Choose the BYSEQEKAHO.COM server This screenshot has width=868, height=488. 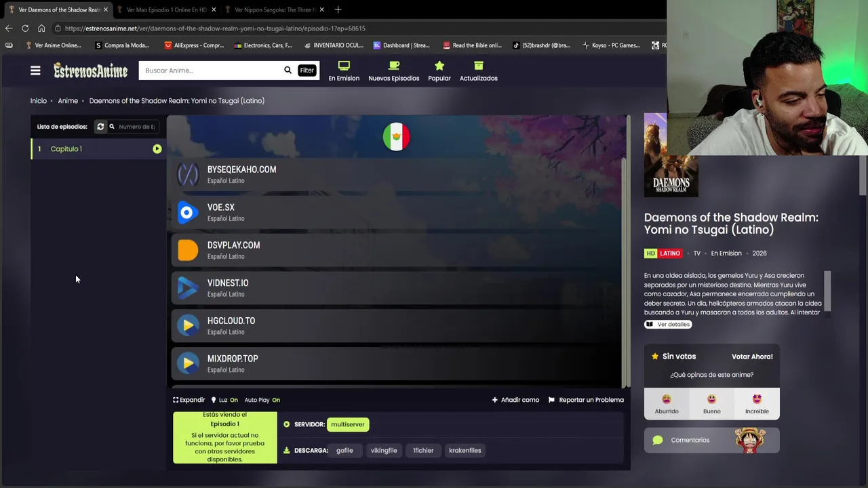396,175
